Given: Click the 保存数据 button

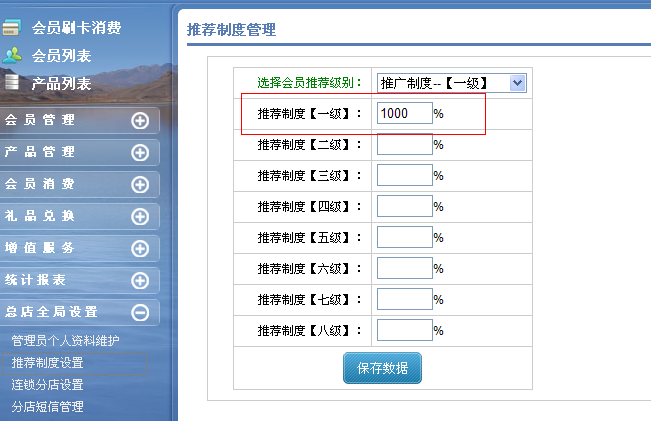Looking at the screenshot, I should (382, 367).
